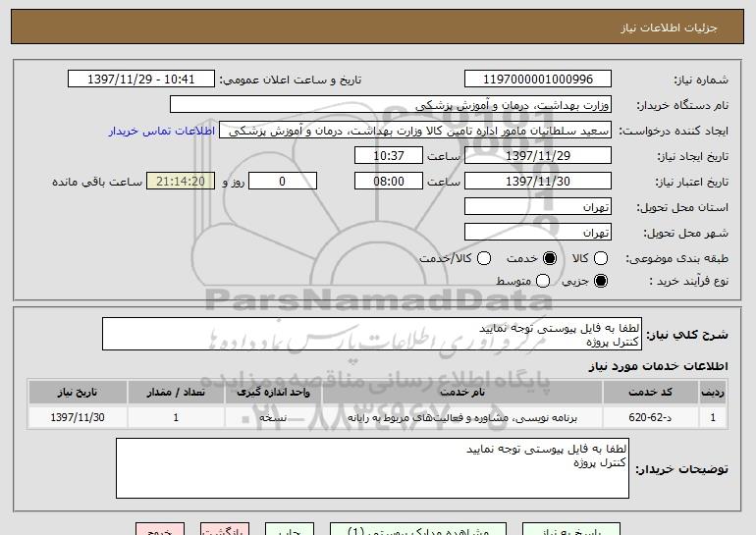Click the service name cell برنامه نویسی، مشاوره

point(461,417)
